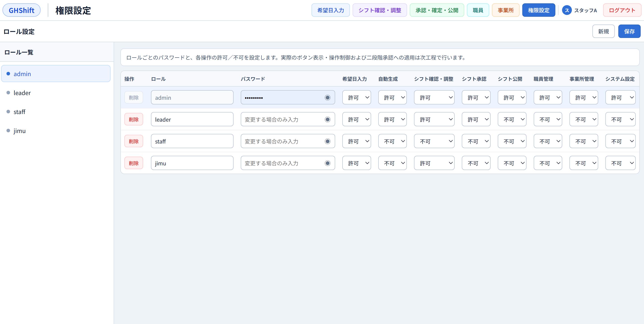Viewport: 644px width, 324px height.
Task: Open システム設定 dropdown for admin
Action: (x=620, y=98)
